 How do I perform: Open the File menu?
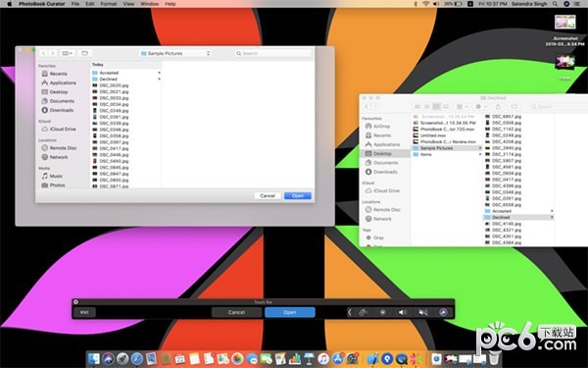pyautogui.click(x=75, y=4)
